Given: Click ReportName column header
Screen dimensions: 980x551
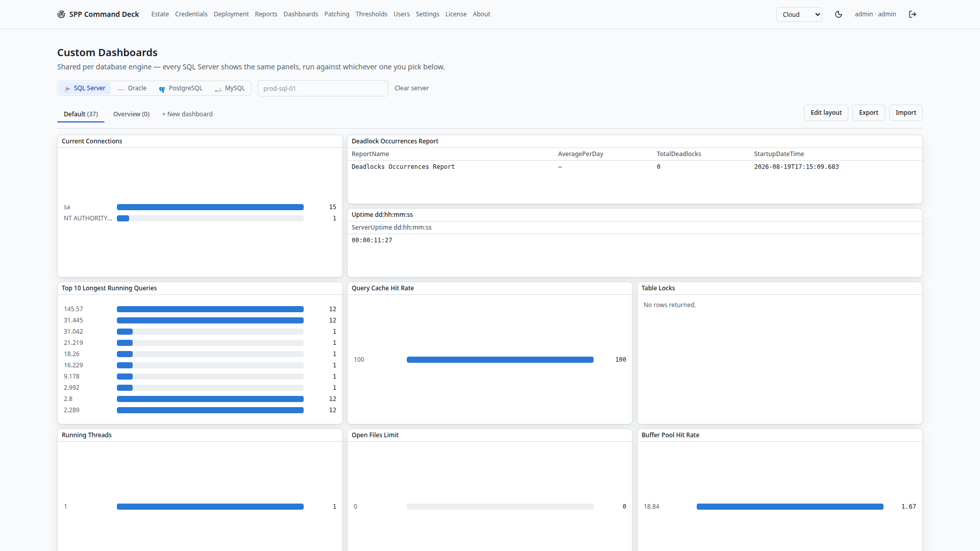Looking at the screenshot, I should pyautogui.click(x=370, y=154).
